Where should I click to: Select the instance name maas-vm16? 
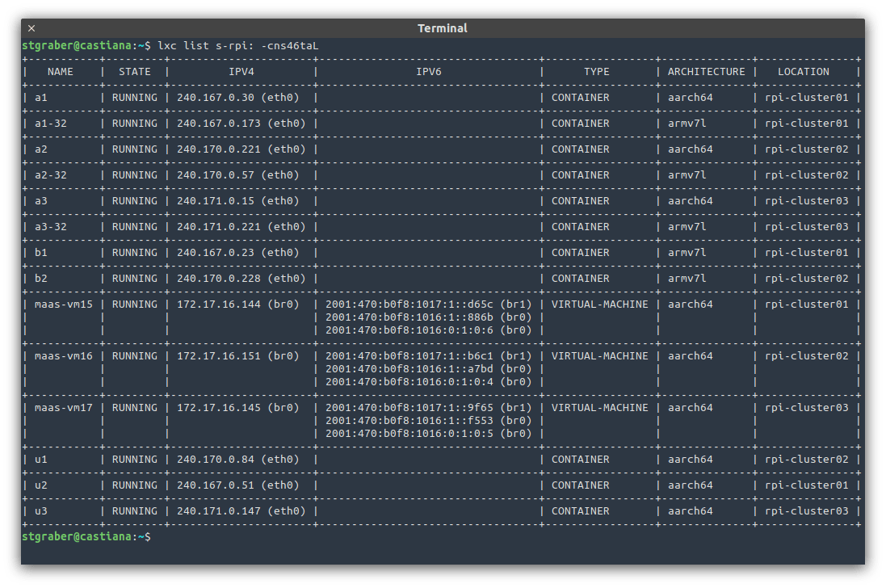(x=63, y=356)
